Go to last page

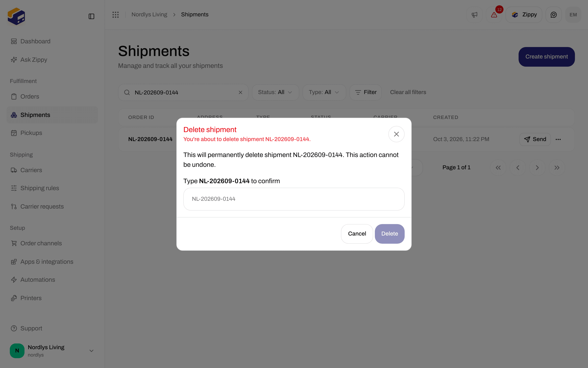pos(557,168)
